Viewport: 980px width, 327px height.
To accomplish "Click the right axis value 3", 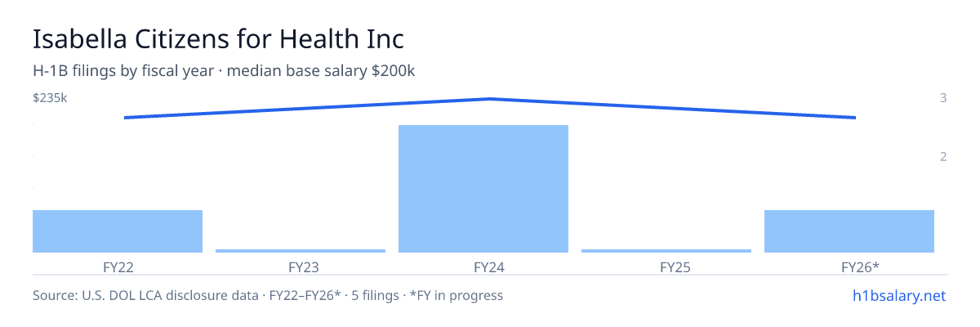I will coord(943,98).
